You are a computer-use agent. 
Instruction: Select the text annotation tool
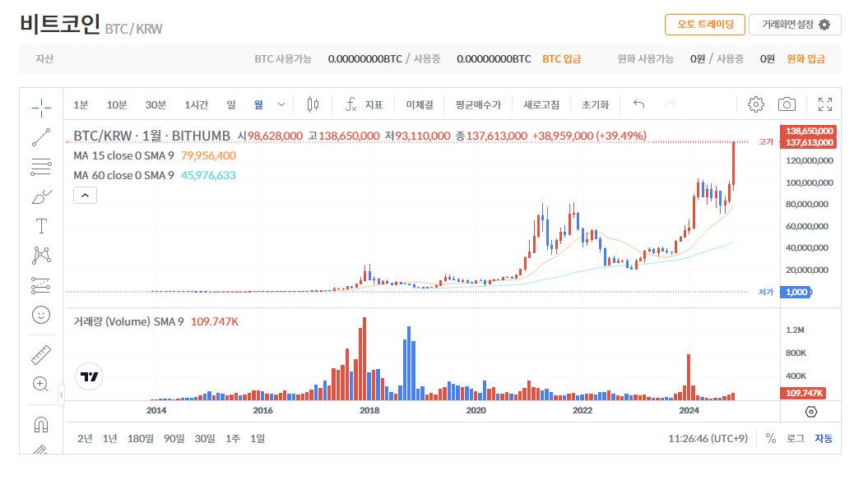(x=41, y=226)
